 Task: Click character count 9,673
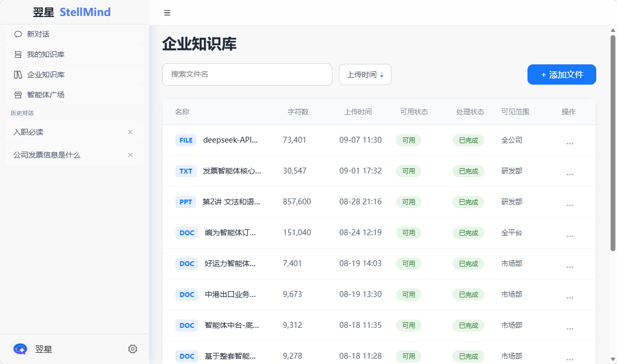[x=293, y=294]
